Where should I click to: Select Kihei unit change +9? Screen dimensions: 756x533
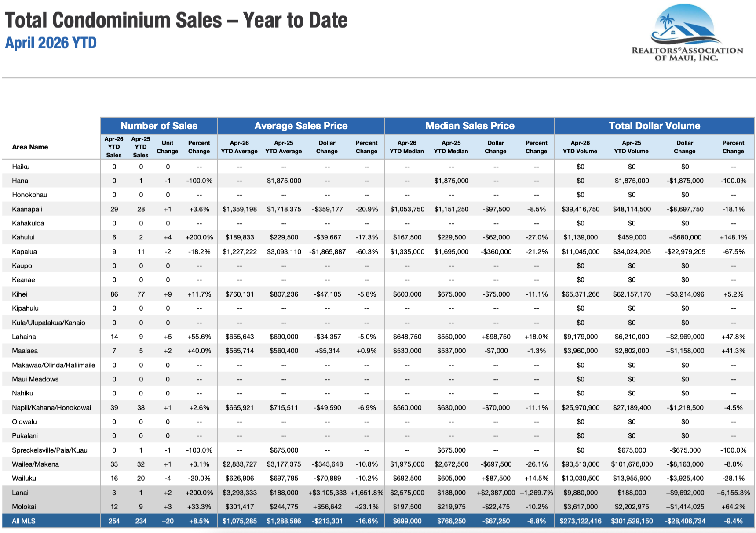point(168,294)
